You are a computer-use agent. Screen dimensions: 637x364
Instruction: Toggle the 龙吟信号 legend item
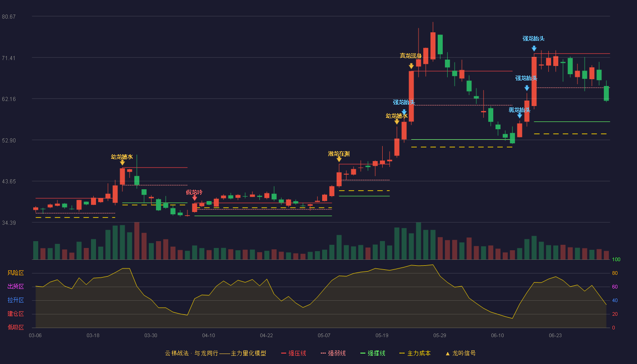(460, 353)
